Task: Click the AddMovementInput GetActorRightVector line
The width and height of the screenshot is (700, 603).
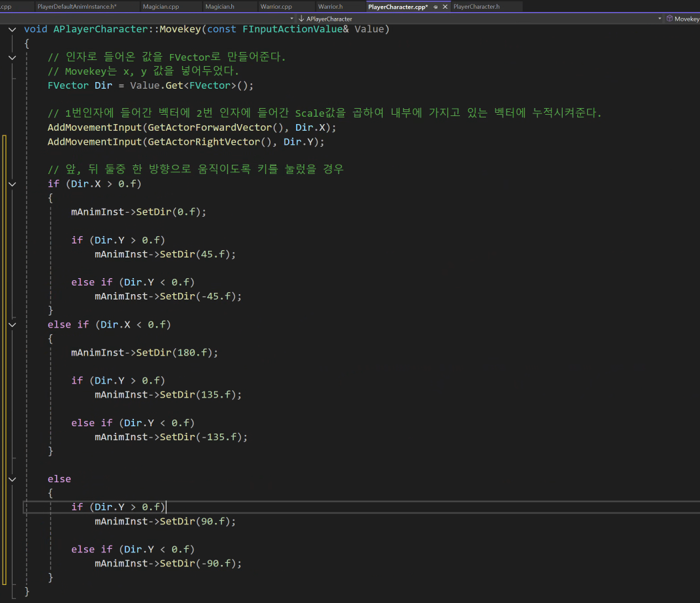Action: [x=186, y=142]
